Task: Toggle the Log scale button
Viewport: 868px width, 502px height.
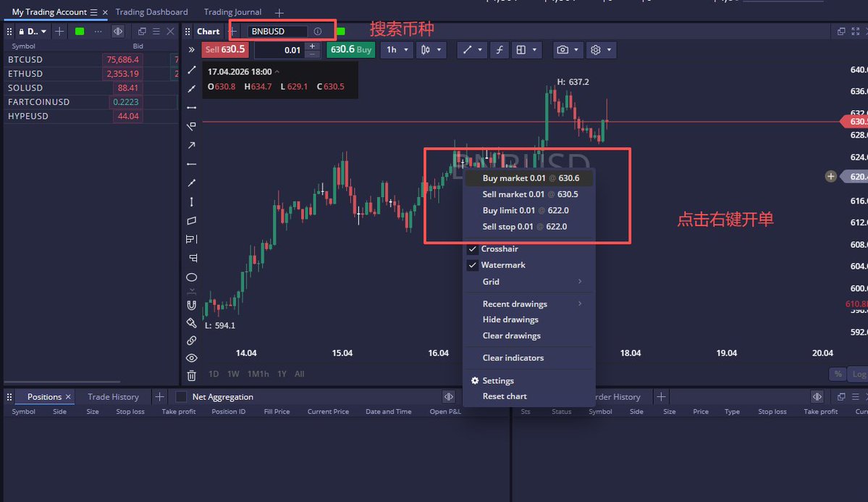Action: coord(859,374)
